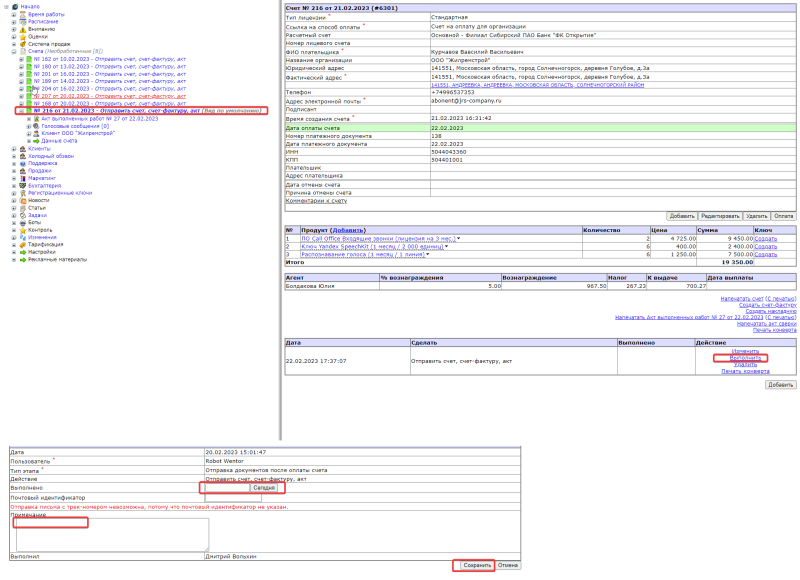
Task: Click the green document icon for invoice № 162
Action: pos(29,59)
